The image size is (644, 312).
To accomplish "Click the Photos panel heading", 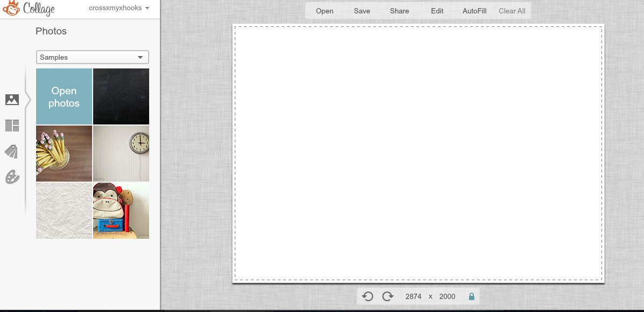I will pyautogui.click(x=51, y=31).
